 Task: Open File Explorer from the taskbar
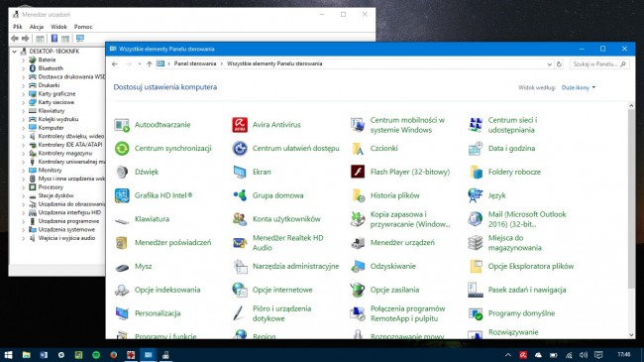click(x=27, y=355)
